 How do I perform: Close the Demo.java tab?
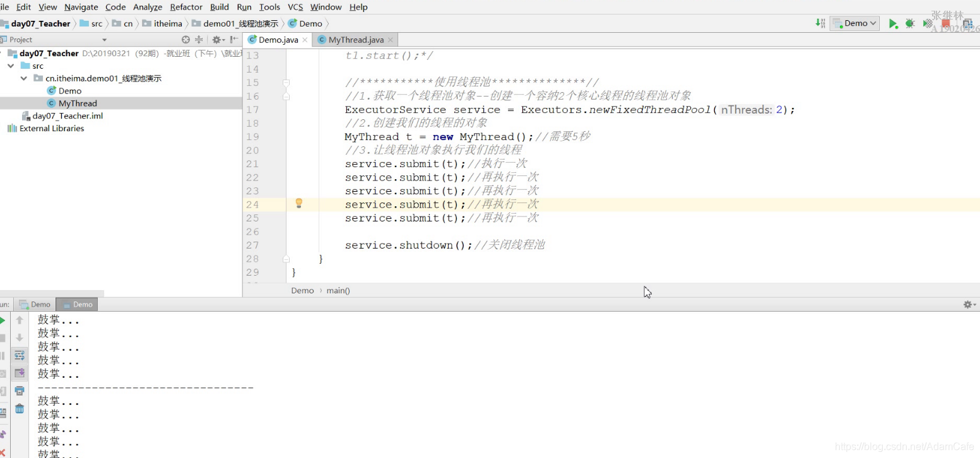click(305, 40)
